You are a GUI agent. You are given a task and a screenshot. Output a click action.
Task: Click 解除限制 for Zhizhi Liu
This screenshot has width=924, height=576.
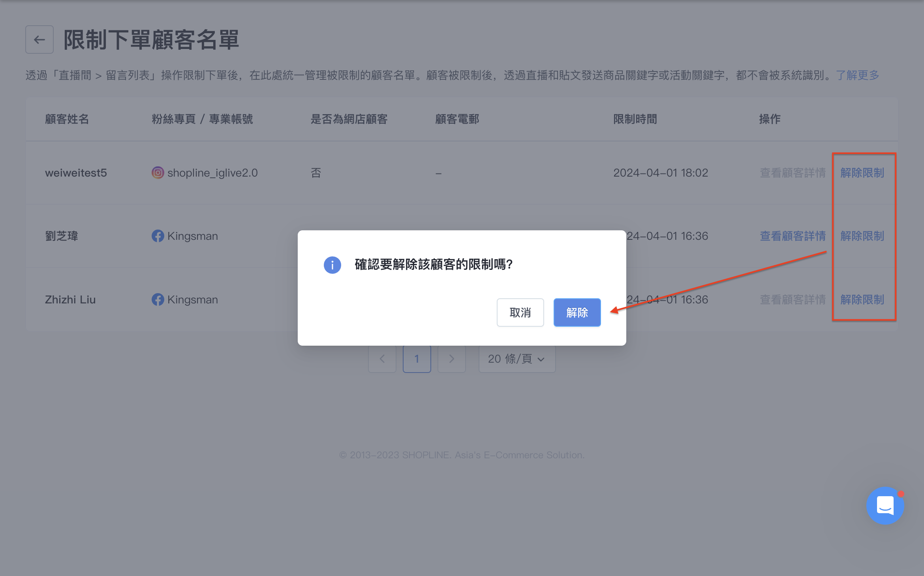[862, 299]
